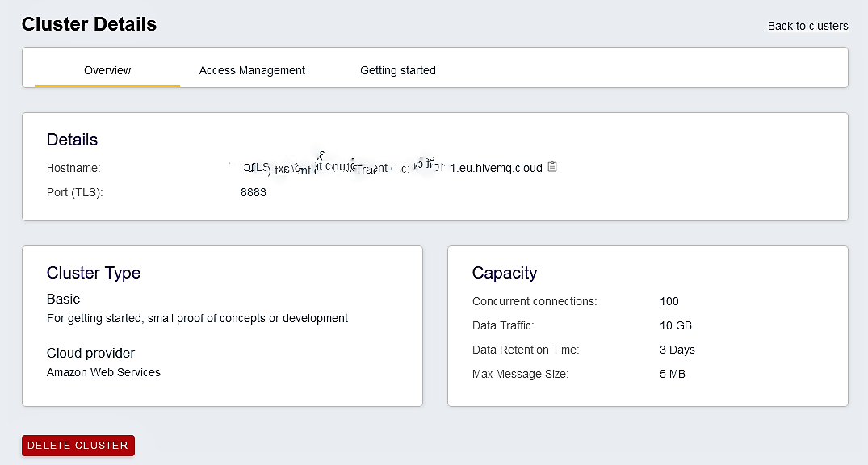The image size is (868, 465).
Task: Open the Getting started tab
Action: 397,70
